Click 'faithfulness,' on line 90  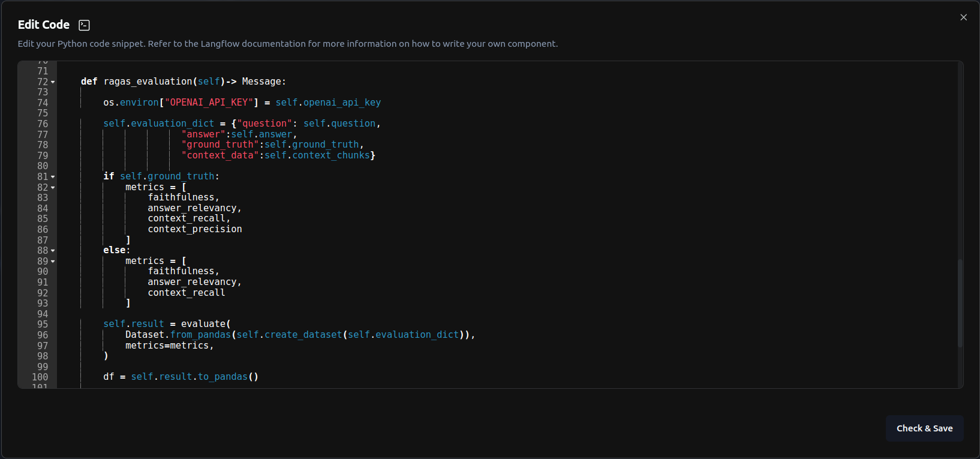(x=184, y=271)
